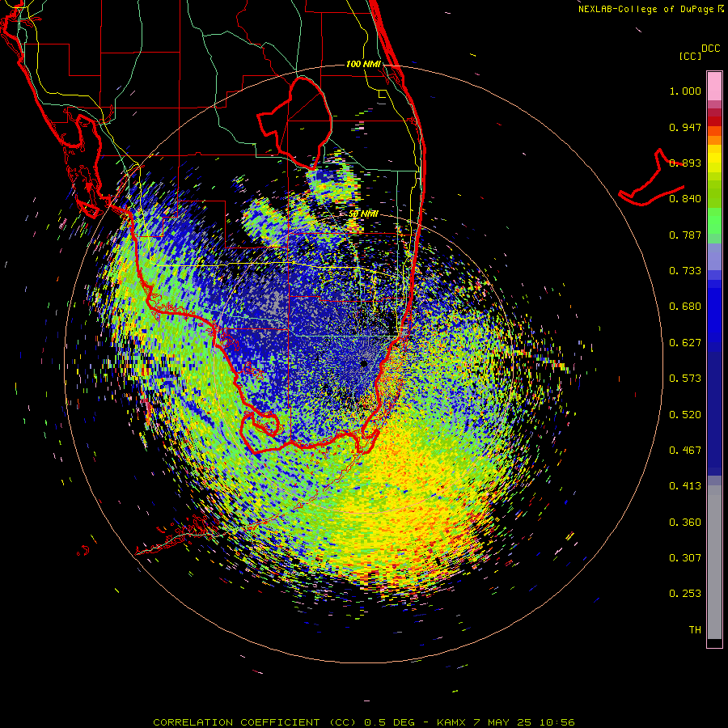728x728 pixels.
Task: Select the 0.947 scale value
Action: 685,127
